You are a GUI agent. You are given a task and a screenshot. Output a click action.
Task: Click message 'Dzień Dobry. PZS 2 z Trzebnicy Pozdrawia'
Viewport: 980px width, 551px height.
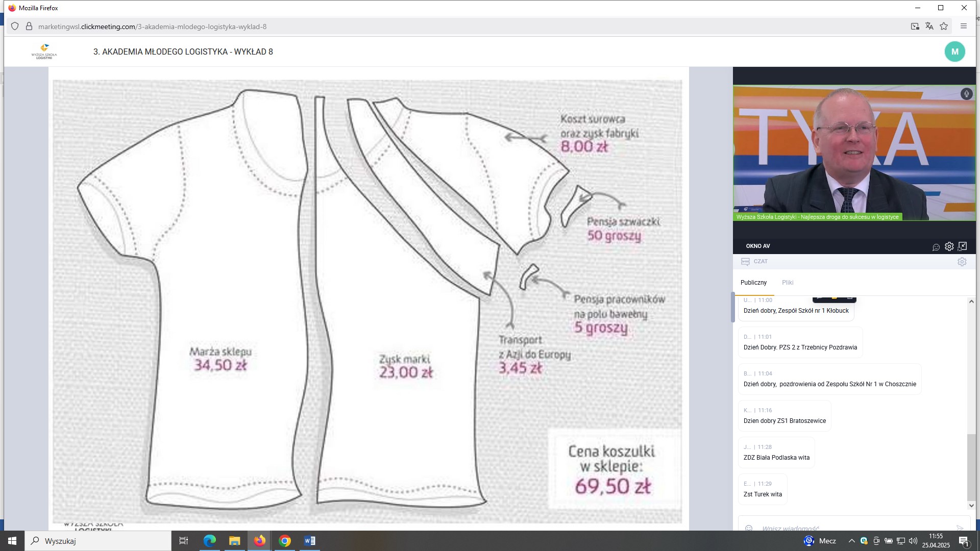coord(800,347)
